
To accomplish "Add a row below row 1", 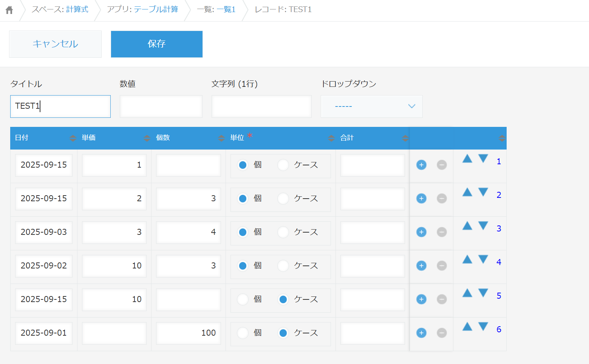I will (x=421, y=165).
